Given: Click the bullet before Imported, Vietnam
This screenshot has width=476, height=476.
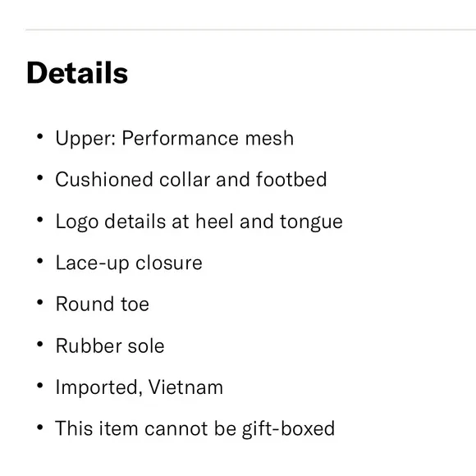Looking at the screenshot, I should click(x=39, y=386).
